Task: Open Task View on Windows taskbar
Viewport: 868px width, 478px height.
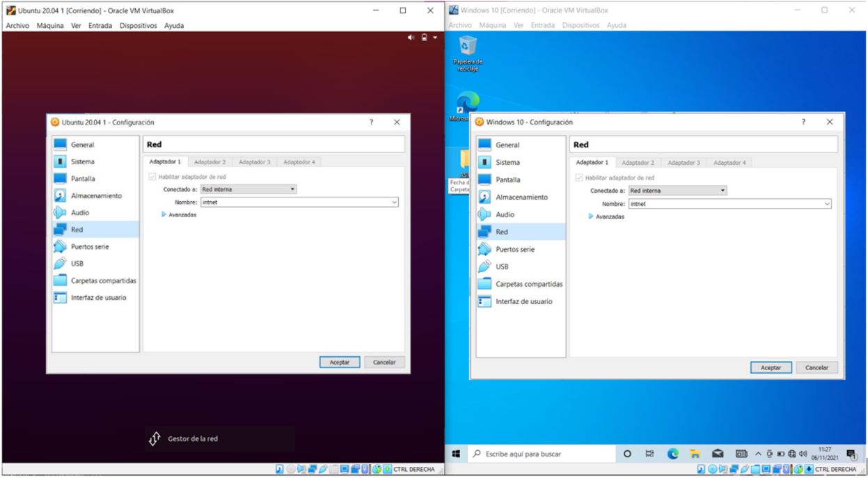Action: tap(651, 454)
